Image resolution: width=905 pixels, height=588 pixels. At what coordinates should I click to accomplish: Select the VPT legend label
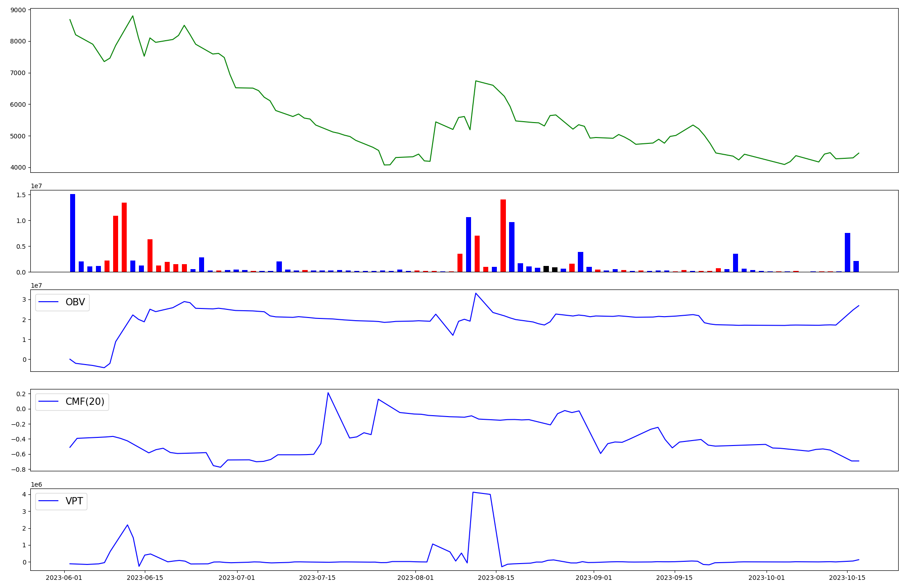point(74,501)
